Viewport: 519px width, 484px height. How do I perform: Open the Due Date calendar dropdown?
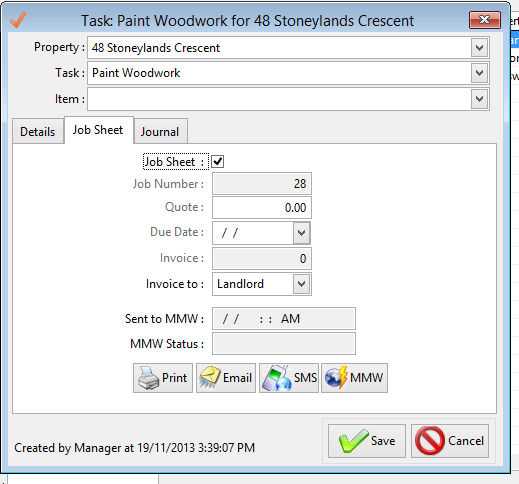pos(301,233)
